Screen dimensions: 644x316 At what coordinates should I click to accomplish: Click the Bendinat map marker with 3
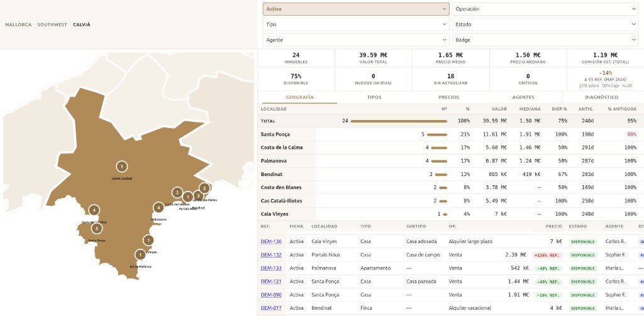click(x=198, y=196)
